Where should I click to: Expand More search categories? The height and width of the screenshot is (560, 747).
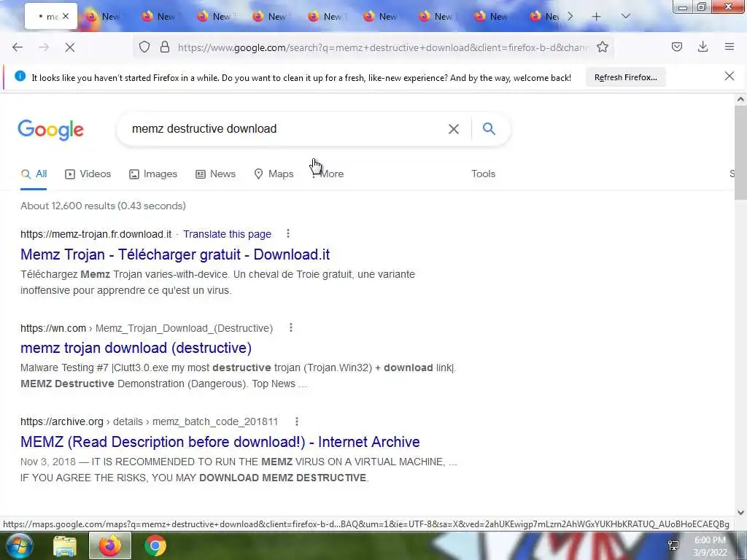click(x=328, y=174)
